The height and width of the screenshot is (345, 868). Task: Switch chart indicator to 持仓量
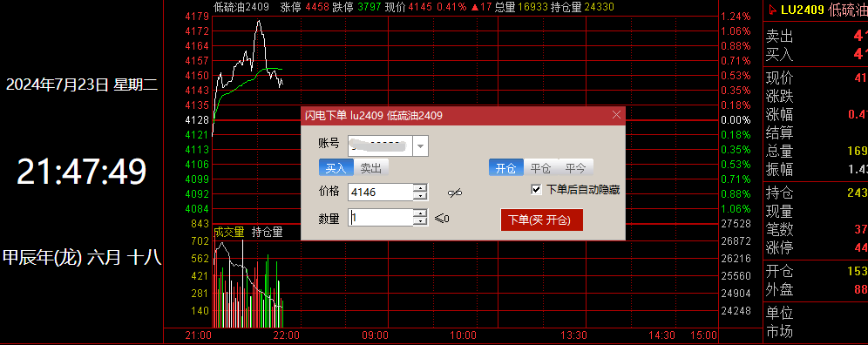click(268, 232)
